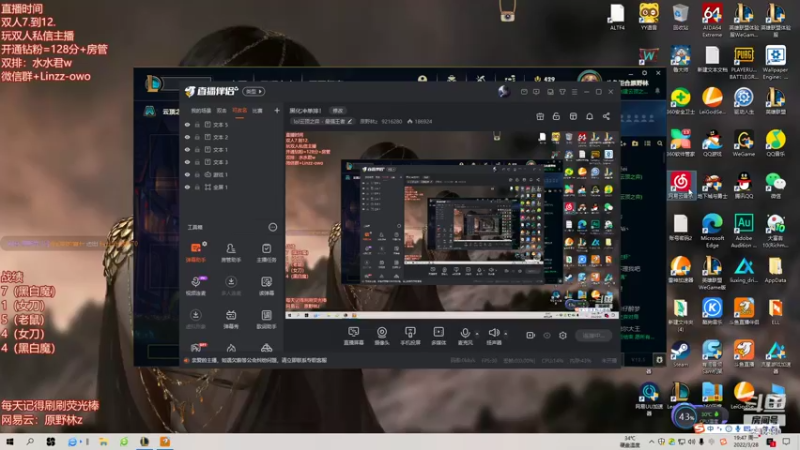Add a new scene with the plus button
800x450 pixels.
[277, 110]
